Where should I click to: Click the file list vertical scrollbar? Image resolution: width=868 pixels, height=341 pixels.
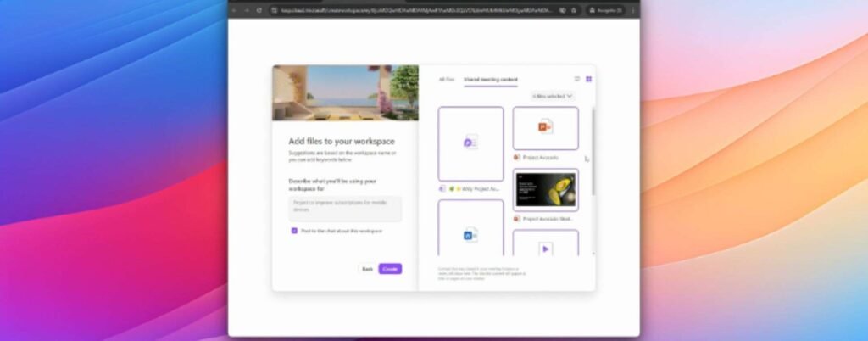pyautogui.click(x=593, y=153)
